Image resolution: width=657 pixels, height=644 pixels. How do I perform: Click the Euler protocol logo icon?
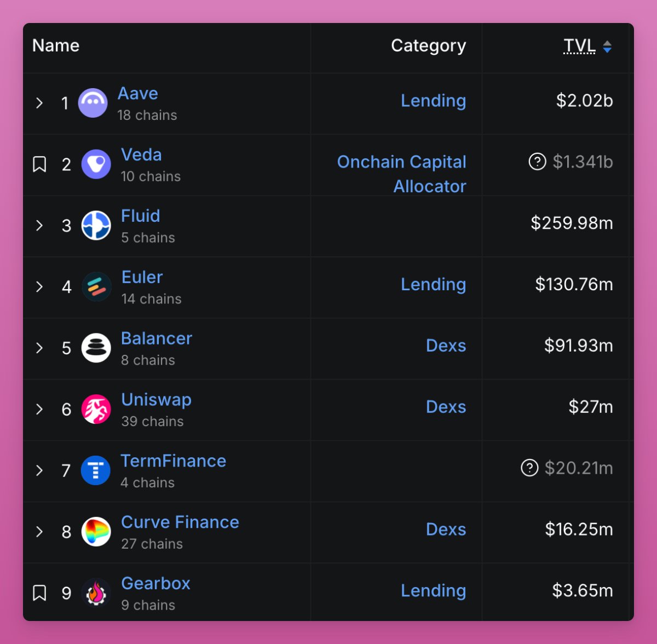click(96, 287)
